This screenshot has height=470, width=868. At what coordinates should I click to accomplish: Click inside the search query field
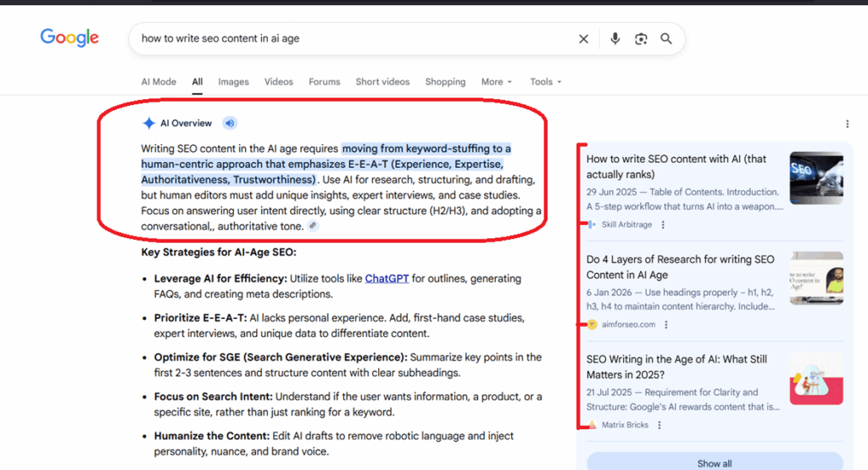tap(354, 38)
